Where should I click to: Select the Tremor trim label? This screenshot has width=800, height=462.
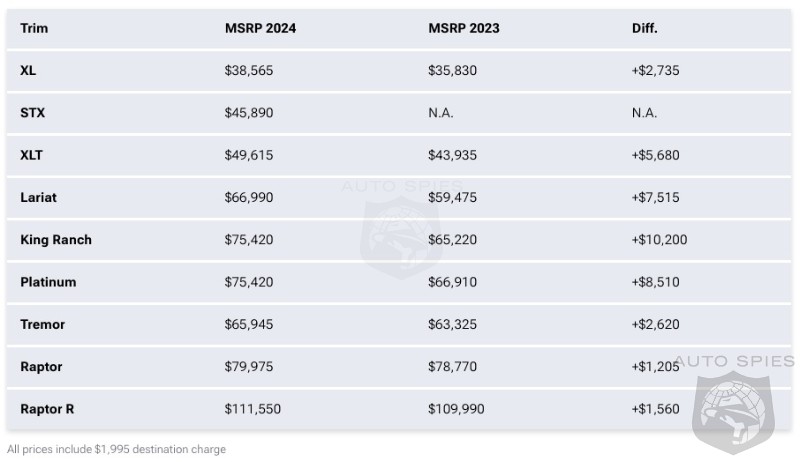coord(44,324)
